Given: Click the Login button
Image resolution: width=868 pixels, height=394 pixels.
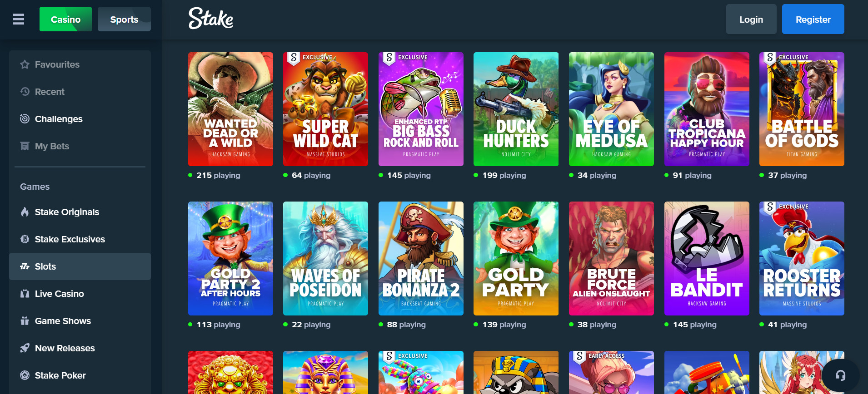Looking at the screenshot, I should pyautogui.click(x=751, y=19).
